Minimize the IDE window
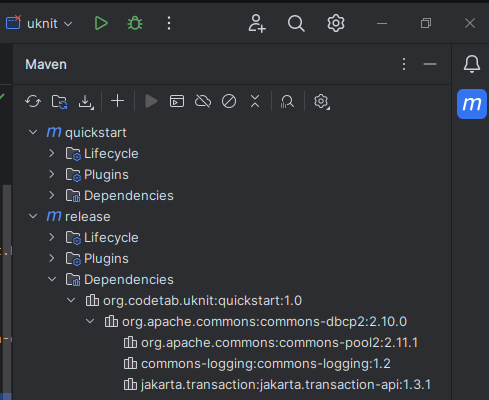 tap(382, 23)
